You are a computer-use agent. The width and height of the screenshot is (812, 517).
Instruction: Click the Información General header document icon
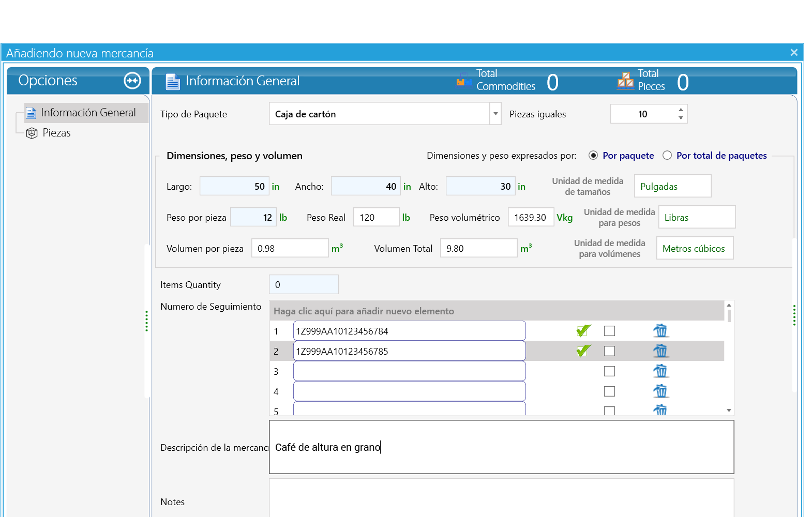click(x=173, y=81)
